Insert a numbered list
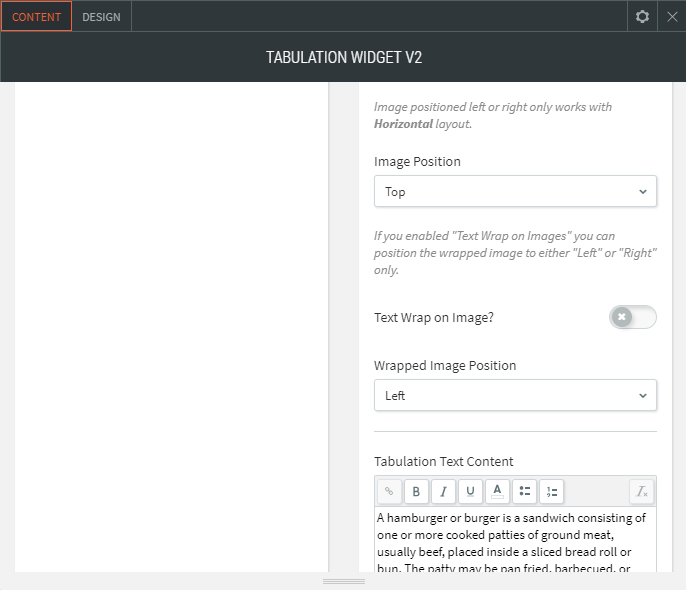Image resolution: width=686 pixels, height=590 pixels. [551, 491]
